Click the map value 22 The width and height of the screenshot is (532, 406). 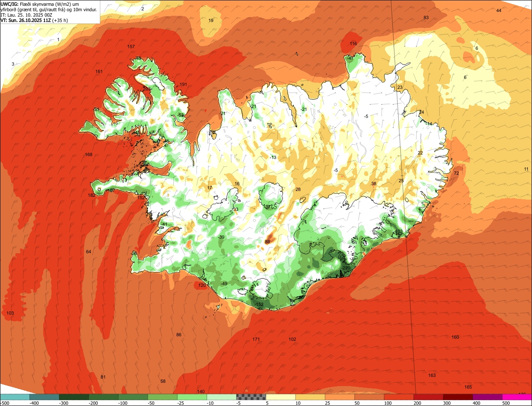[420, 153]
